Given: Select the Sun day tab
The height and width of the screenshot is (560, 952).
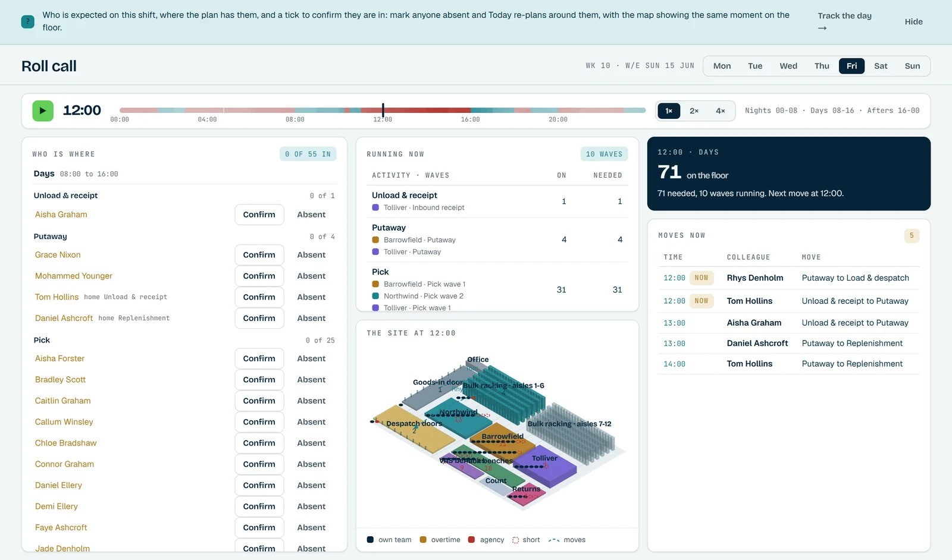Looking at the screenshot, I should 912,66.
